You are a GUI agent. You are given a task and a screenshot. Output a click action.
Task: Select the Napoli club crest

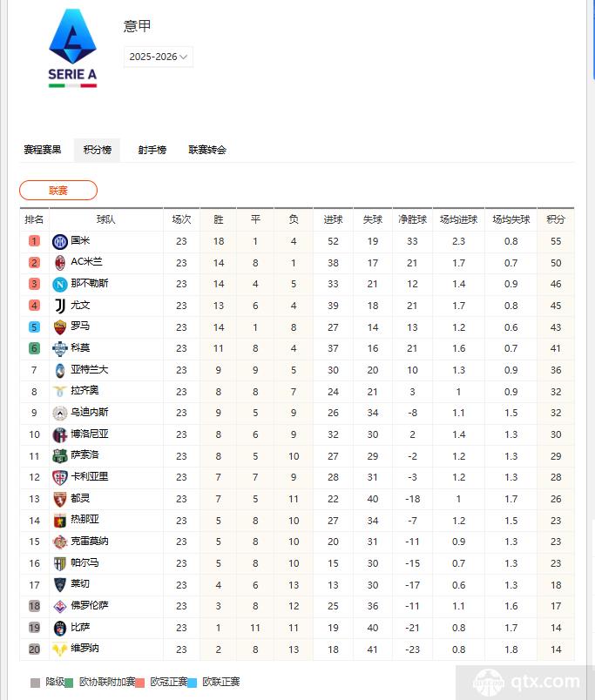point(60,284)
